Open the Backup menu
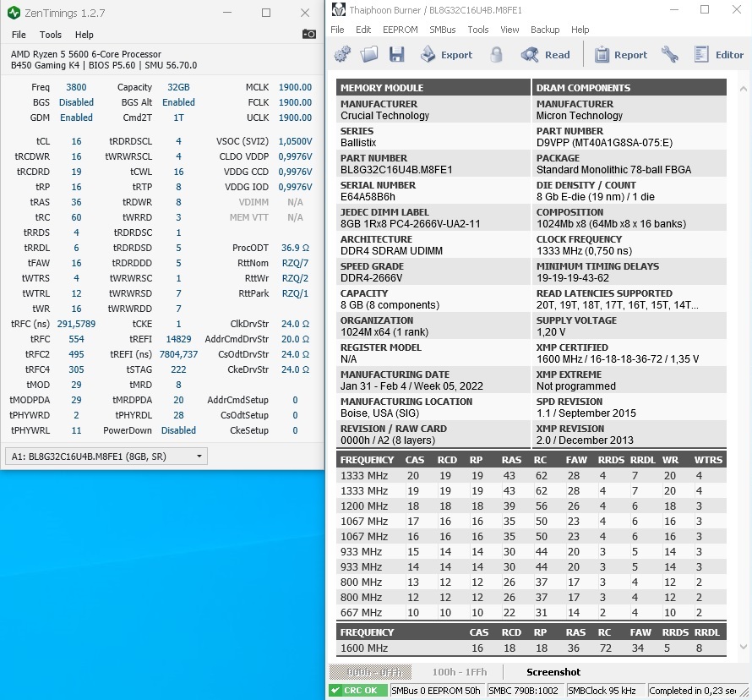The image size is (752, 700). click(x=545, y=30)
